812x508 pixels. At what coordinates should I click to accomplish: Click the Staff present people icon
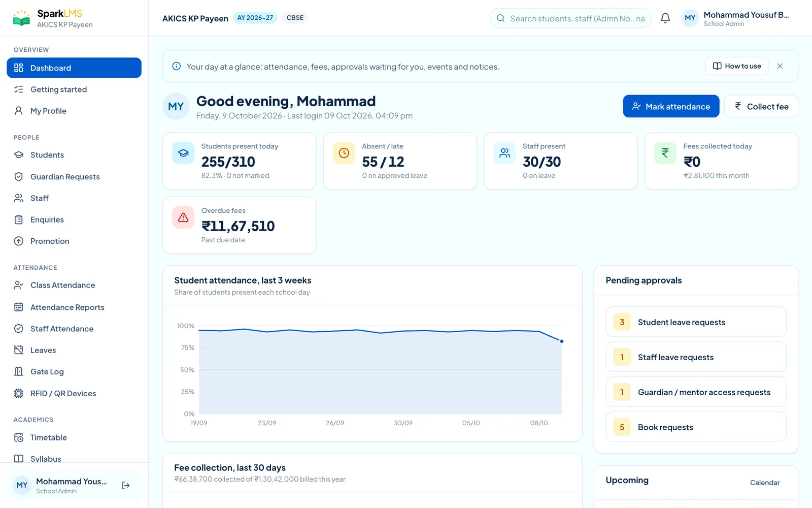[x=504, y=153]
